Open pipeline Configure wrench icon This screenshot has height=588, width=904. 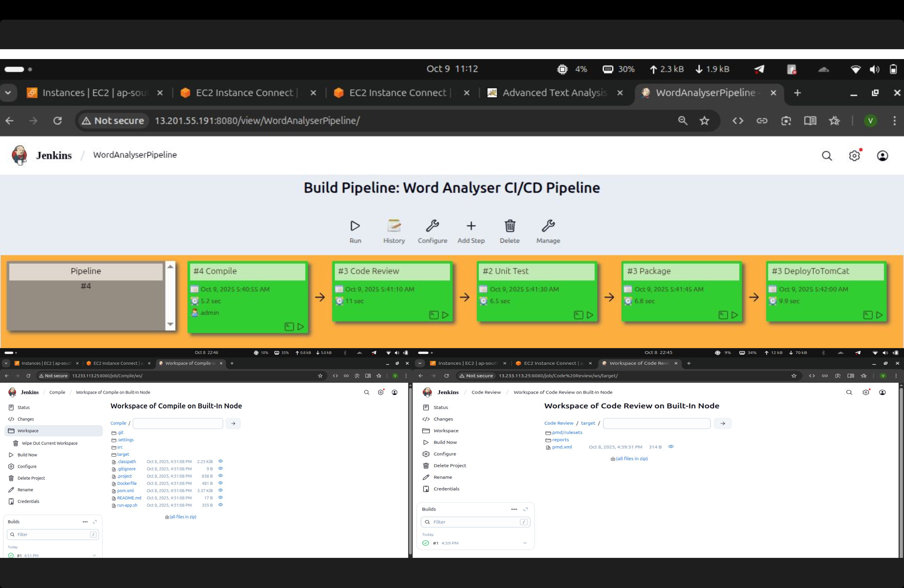432,226
